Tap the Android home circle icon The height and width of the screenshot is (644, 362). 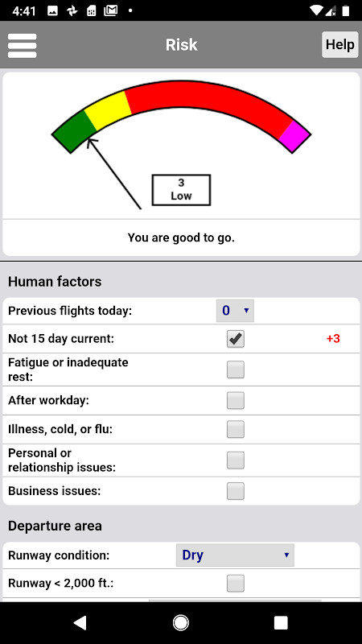[x=180, y=622]
